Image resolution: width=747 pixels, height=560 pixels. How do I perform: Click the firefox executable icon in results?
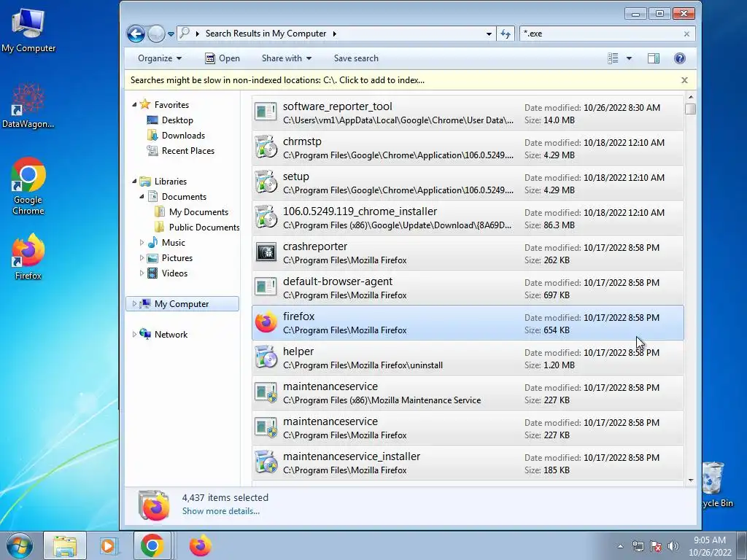(x=266, y=322)
